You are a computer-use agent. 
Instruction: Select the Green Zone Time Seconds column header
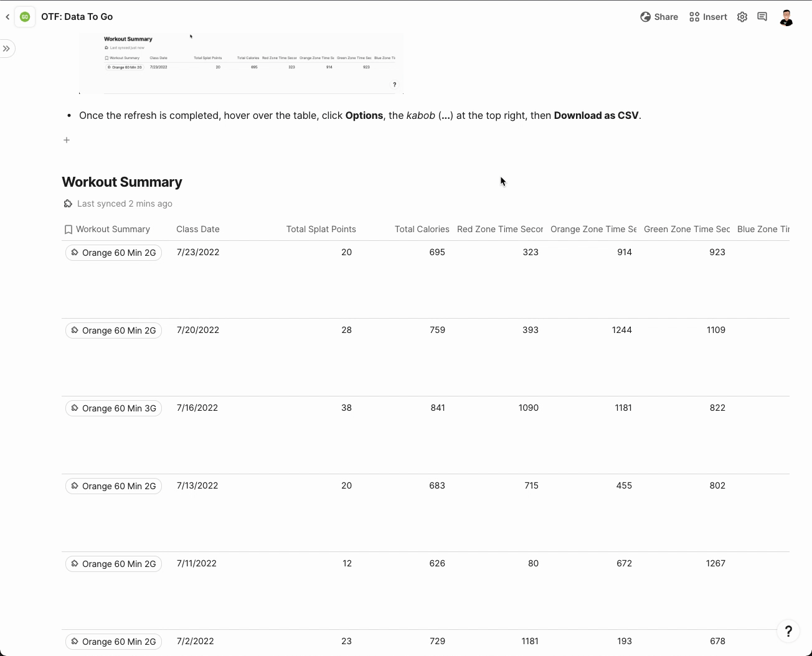tap(687, 229)
